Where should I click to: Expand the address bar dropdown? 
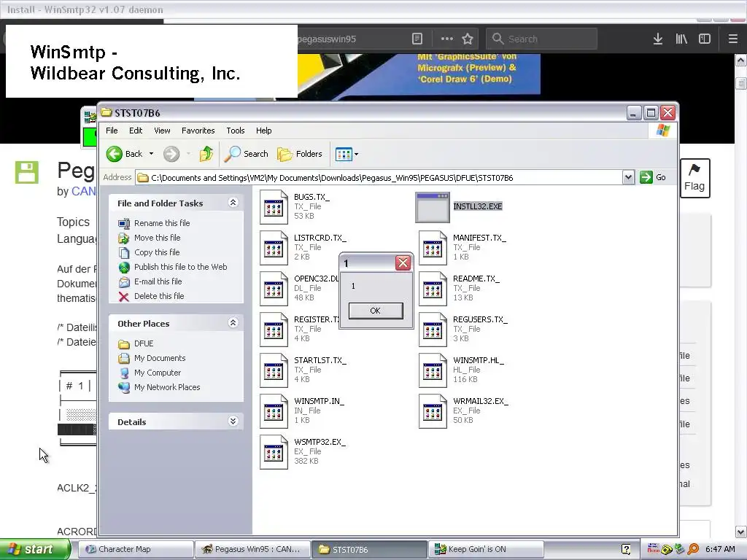[x=628, y=178]
